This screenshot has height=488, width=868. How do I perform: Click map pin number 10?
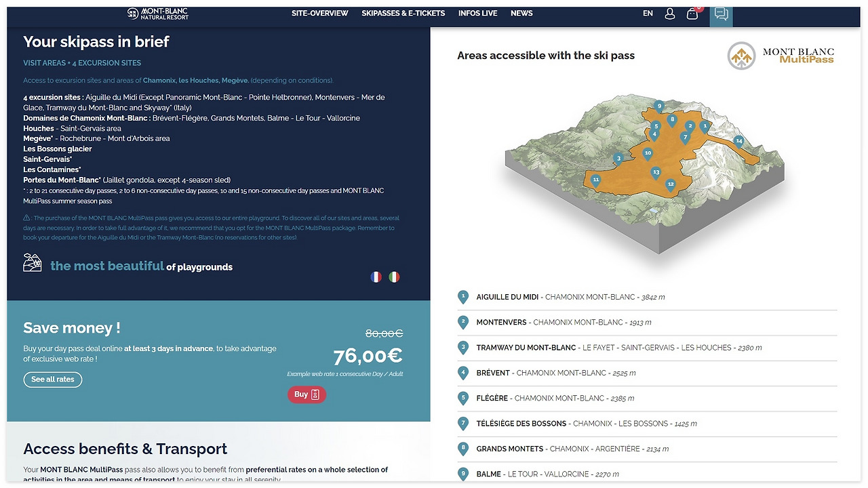click(x=648, y=154)
